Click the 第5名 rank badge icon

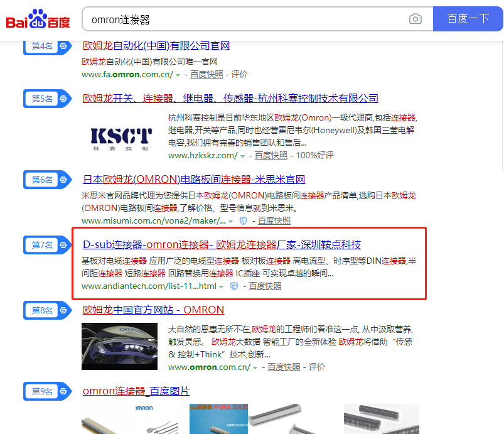coord(48,99)
